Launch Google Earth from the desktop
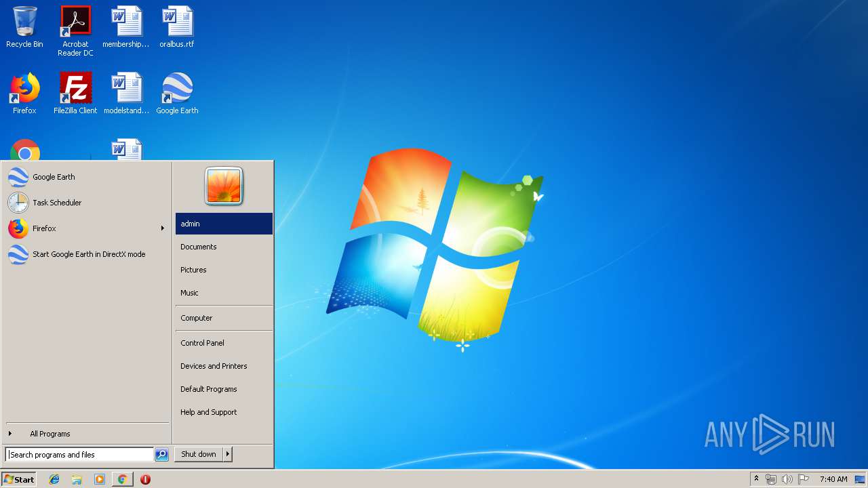 click(x=177, y=94)
